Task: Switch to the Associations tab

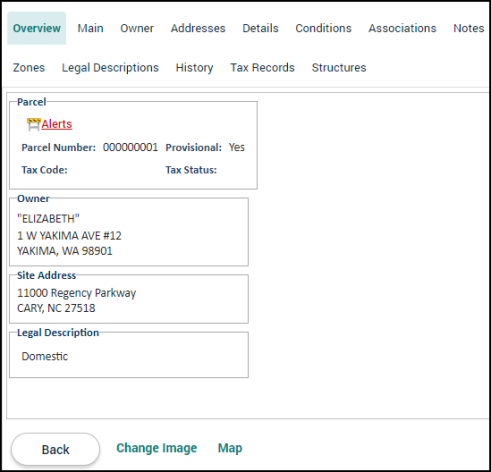Action: point(402,28)
